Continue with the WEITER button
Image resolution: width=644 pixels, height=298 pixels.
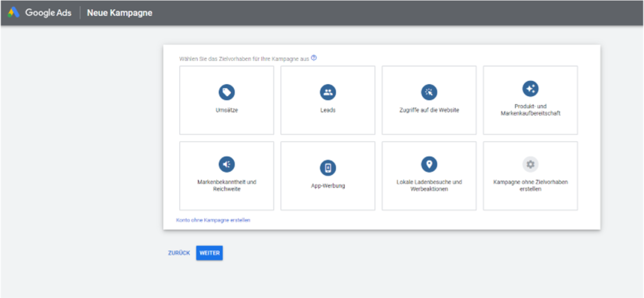click(210, 253)
